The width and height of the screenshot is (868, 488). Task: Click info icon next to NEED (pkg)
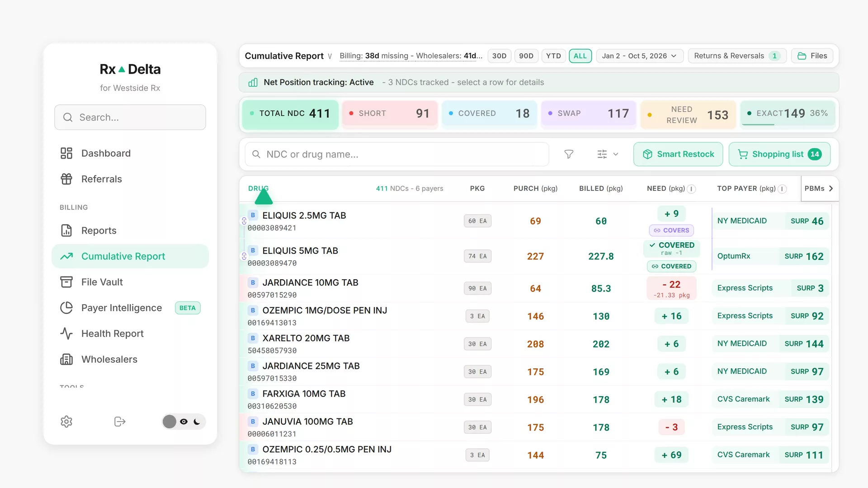(x=691, y=189)
